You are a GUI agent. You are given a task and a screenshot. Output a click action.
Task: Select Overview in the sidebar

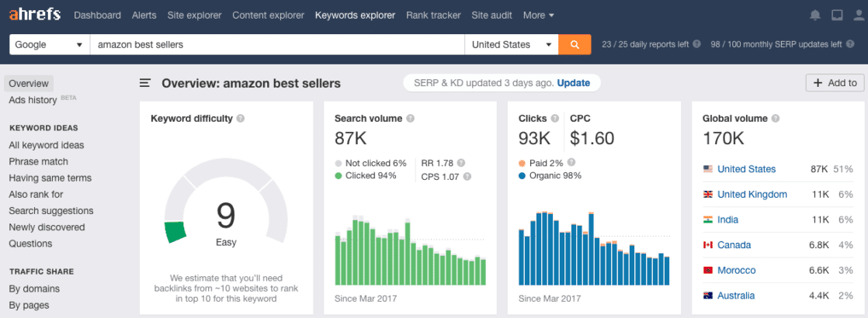point(29,84)
